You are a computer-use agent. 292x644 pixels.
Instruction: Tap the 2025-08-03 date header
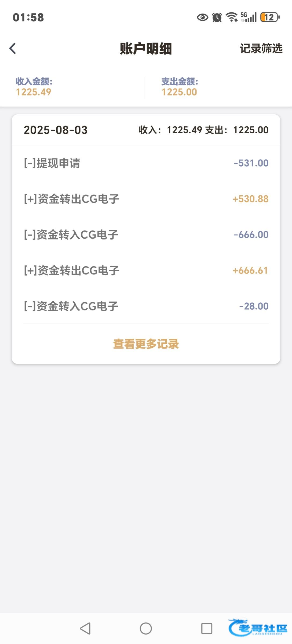pos(56,130)
